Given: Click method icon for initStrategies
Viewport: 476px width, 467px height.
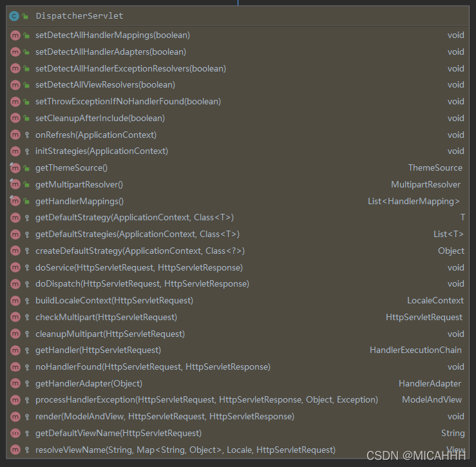Looking at the screenshot, I should click(x=15, y=151).
